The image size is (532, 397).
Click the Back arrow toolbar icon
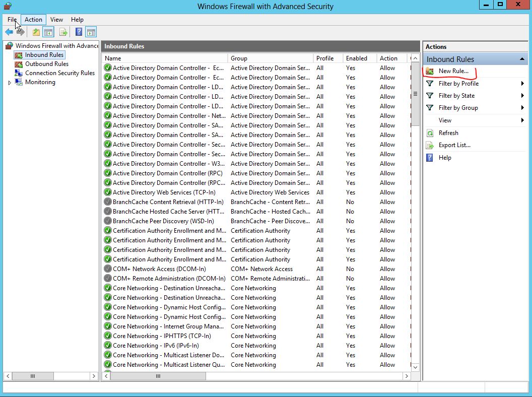pyautogui.click(x=9, y=32)
